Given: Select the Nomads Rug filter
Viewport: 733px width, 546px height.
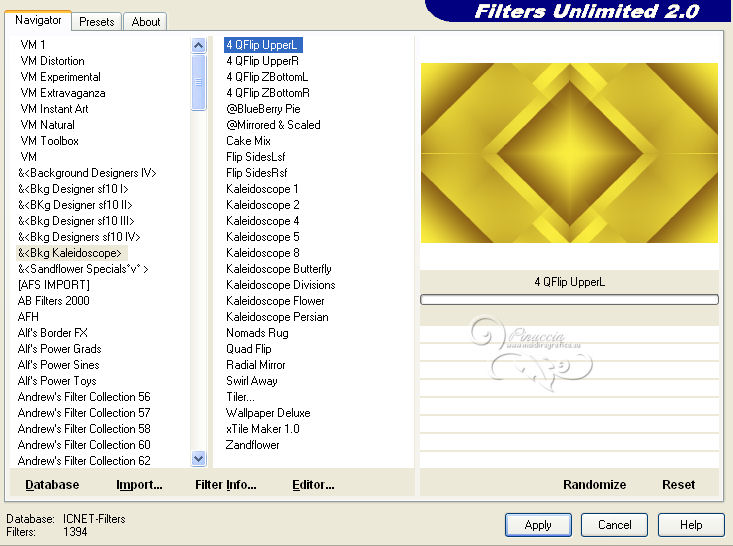Looking at the screenshot, I should click(258, 332).
